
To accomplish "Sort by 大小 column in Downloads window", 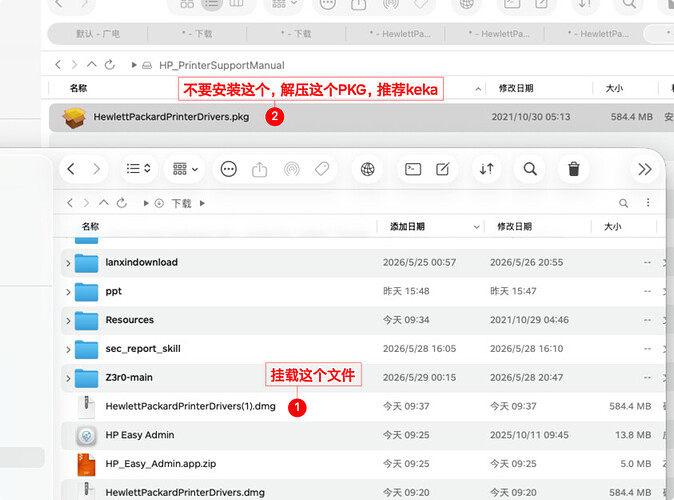I will click(x=613, y=227).
